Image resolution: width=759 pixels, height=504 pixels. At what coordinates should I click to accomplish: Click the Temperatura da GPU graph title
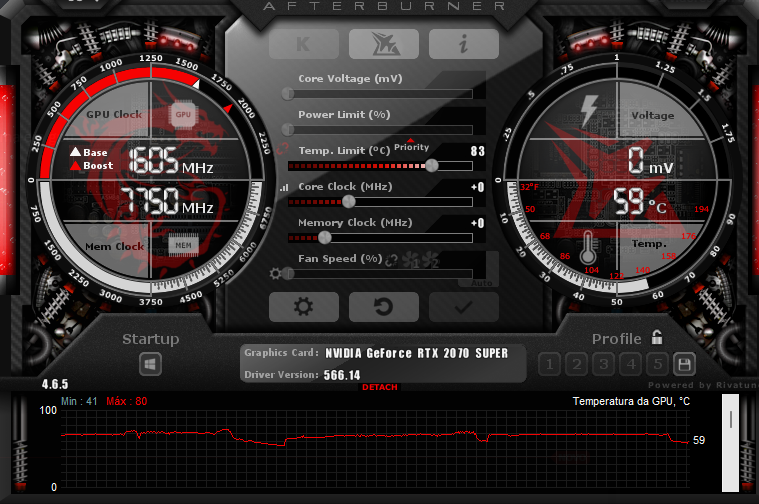pyautogui.click(x=631, y=401)
